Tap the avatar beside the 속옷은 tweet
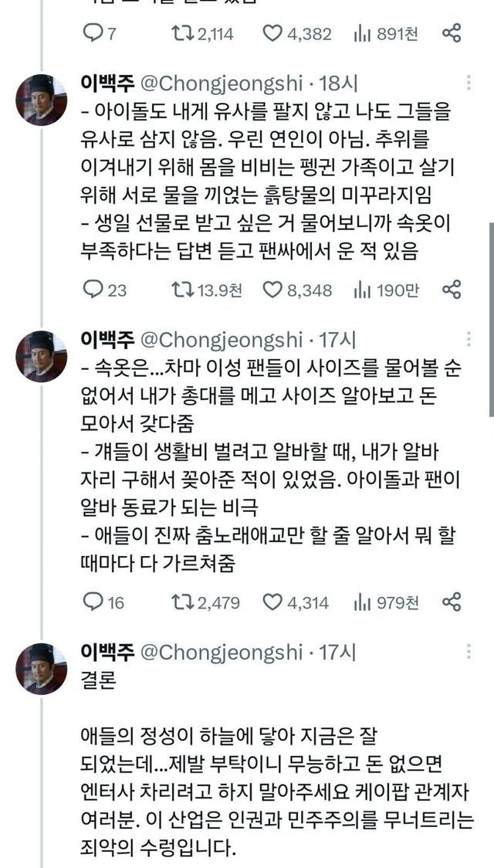 point(40,356)
